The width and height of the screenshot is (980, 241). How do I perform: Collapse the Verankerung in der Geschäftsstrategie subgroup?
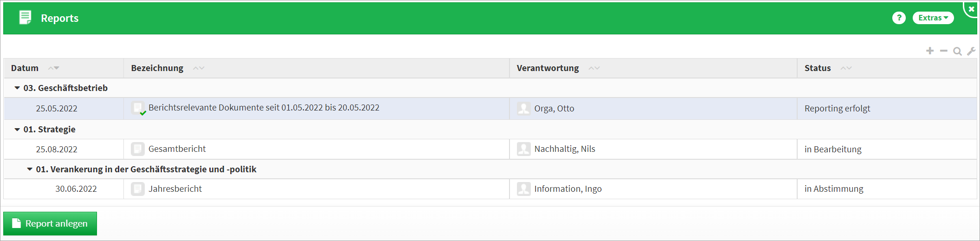[30, 169]
